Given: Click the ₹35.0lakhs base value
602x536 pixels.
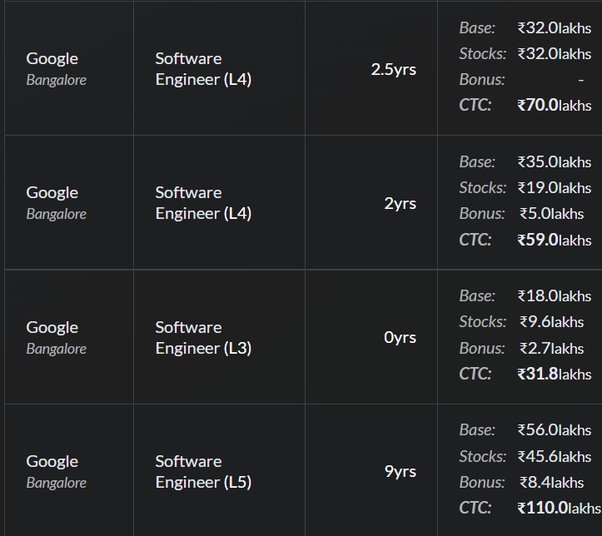Looking at the screenshot, I should click(554, 162).
